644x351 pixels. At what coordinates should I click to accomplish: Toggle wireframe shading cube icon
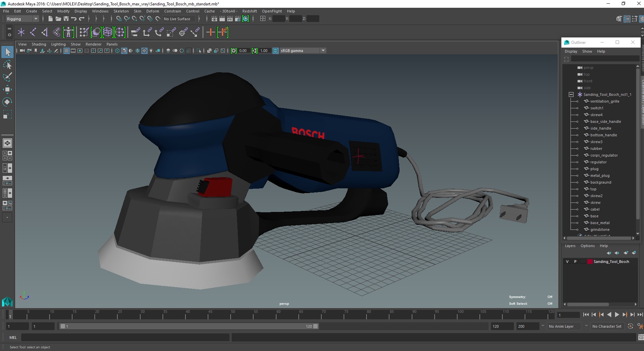tap(117, 51)
